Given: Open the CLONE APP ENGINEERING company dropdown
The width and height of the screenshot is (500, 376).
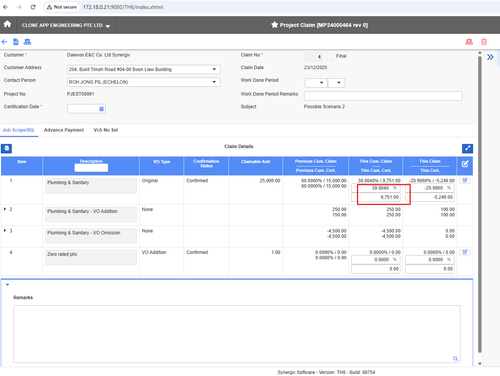Looking at the screenshot, I should coord(66,25).
